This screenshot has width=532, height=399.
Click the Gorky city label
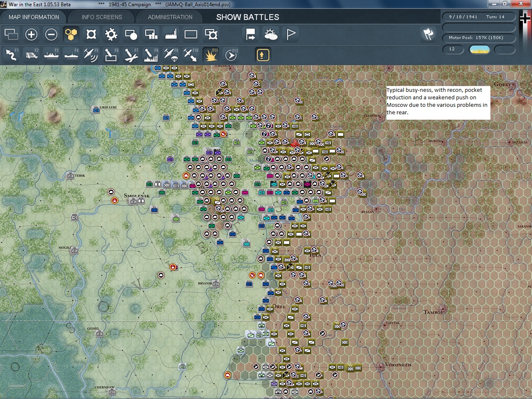tap(503, 84)
